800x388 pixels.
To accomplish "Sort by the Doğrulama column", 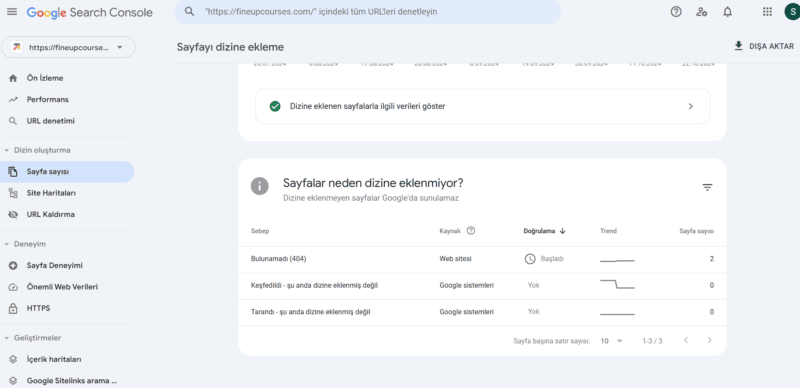I will [545, 231].
